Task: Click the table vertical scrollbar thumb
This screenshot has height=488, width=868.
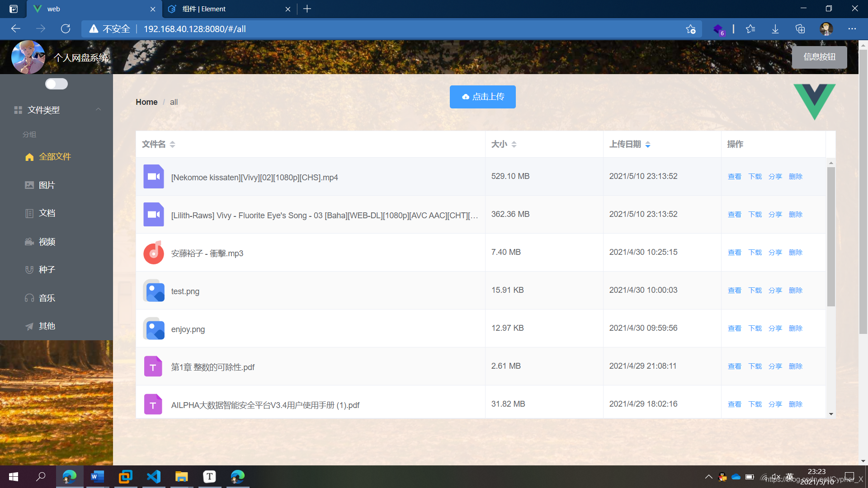Action: (x=831, y=236)
